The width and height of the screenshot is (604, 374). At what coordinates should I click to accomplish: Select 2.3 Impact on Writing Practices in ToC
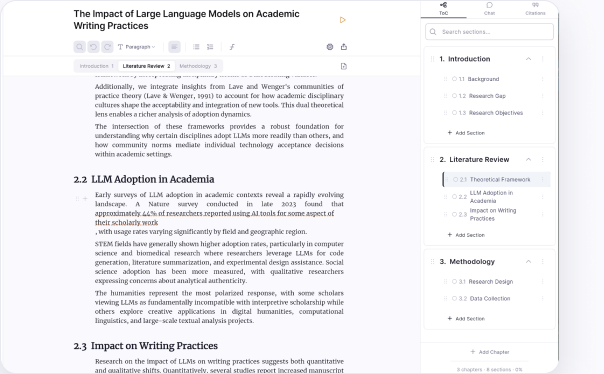point(493,215)
